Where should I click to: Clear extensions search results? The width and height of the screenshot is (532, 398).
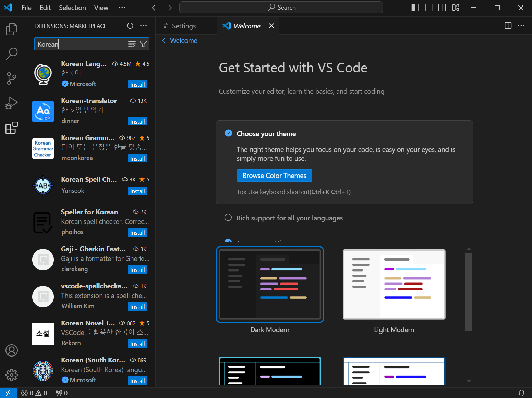pos(132,44)
